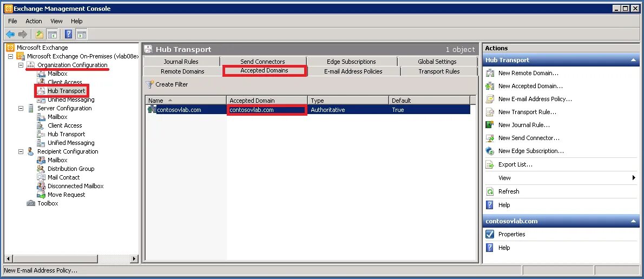Click the Properties checkmark icon
The image size is (644, 279).
point(490,234)
